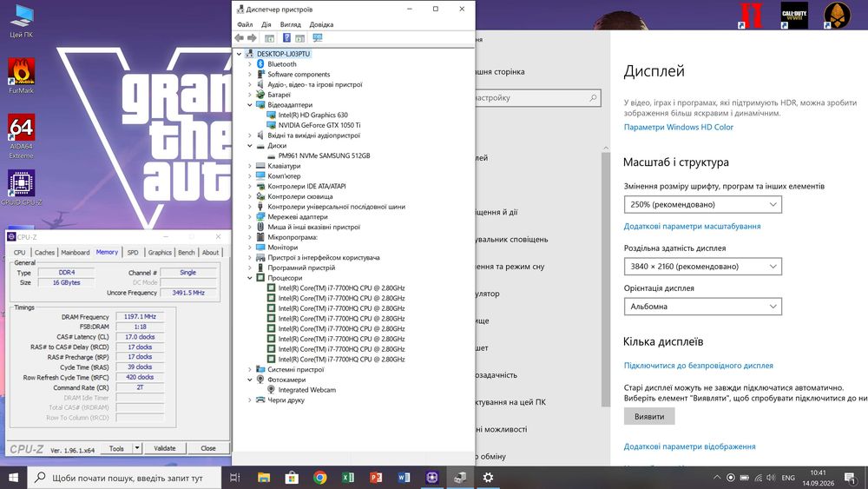The width and height of the screenshot is (868, 489).
Task: Open FurMark desktop shortcut
Action: pos(21,76)
